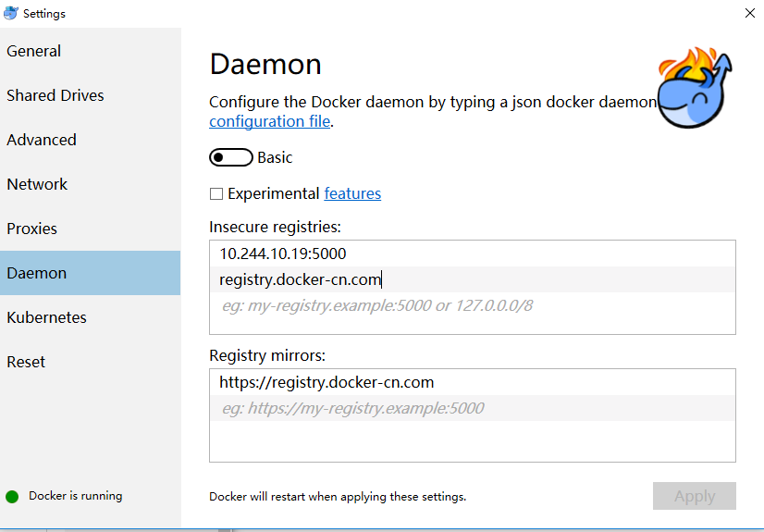Close the Settings window
Viewport: 764px width, 532px height.
click(750, 13)
